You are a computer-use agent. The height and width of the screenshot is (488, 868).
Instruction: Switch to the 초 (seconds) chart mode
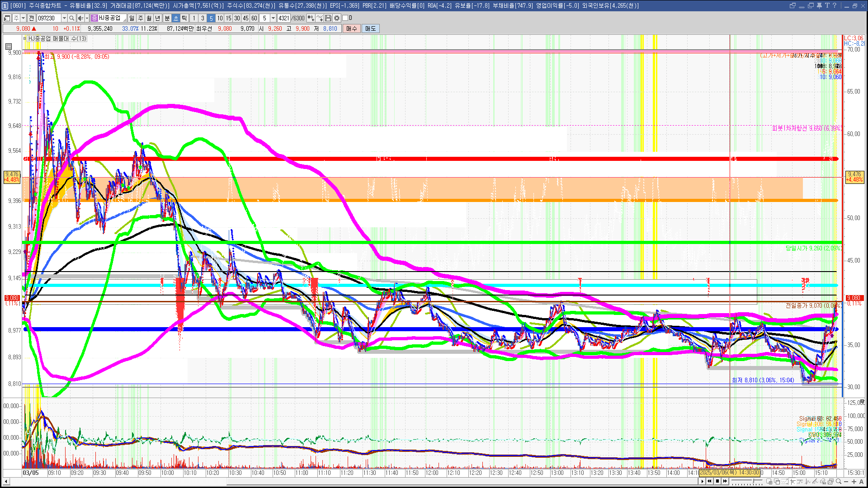176,18
